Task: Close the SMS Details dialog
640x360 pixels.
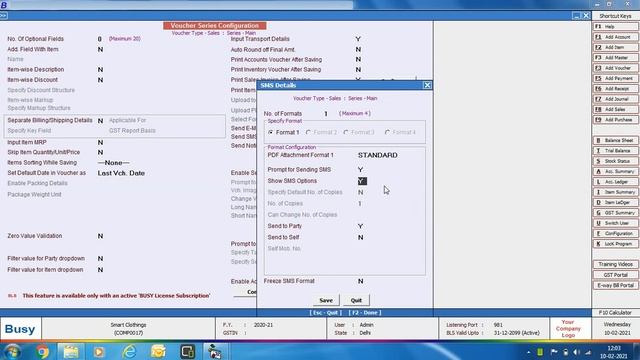Action: click(427, 85)
